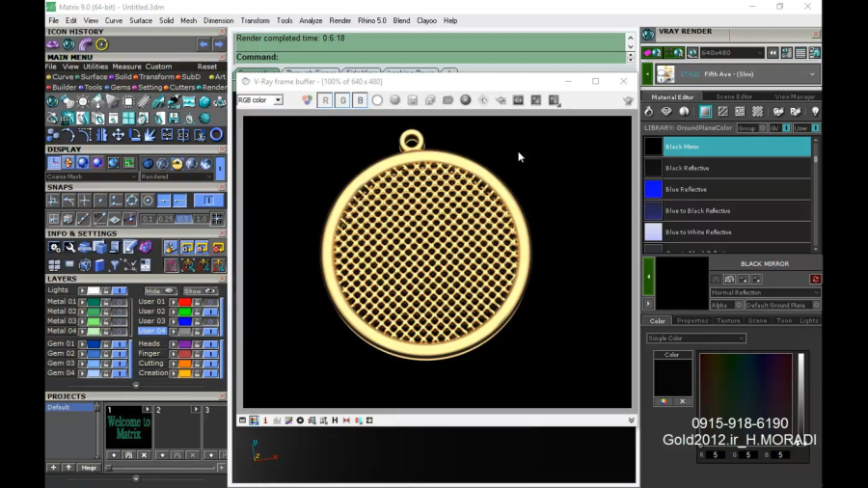Click the forward arrow in Icon History
868x488 pixels.
(219, 44)
